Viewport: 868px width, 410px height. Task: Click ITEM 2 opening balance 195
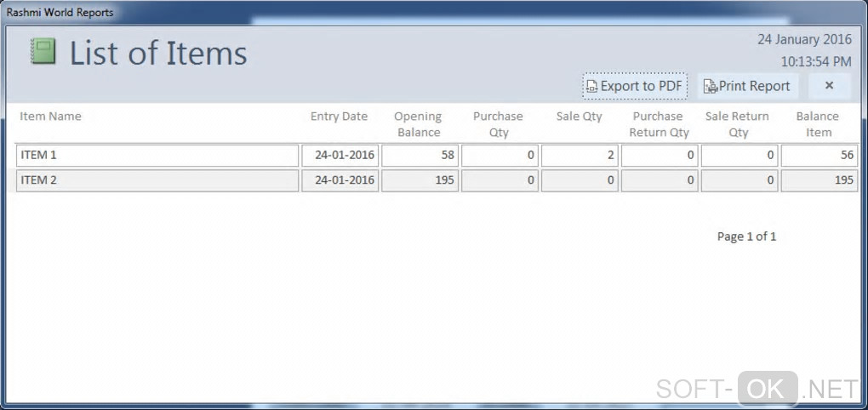(x=420, y=181)
